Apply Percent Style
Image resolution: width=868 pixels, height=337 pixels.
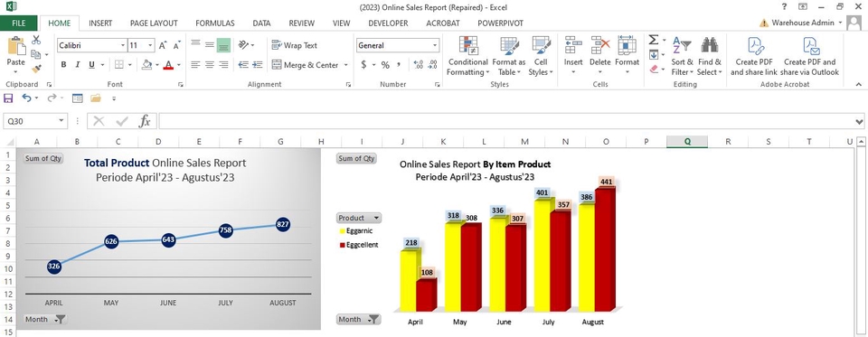(385, 65)
